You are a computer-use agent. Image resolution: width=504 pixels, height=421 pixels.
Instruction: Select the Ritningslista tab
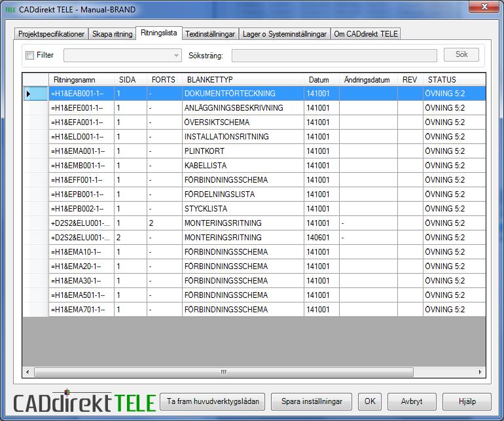159,33
